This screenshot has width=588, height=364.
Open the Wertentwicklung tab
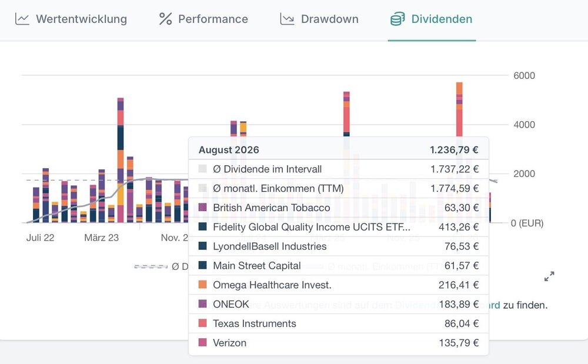(71, 19)
